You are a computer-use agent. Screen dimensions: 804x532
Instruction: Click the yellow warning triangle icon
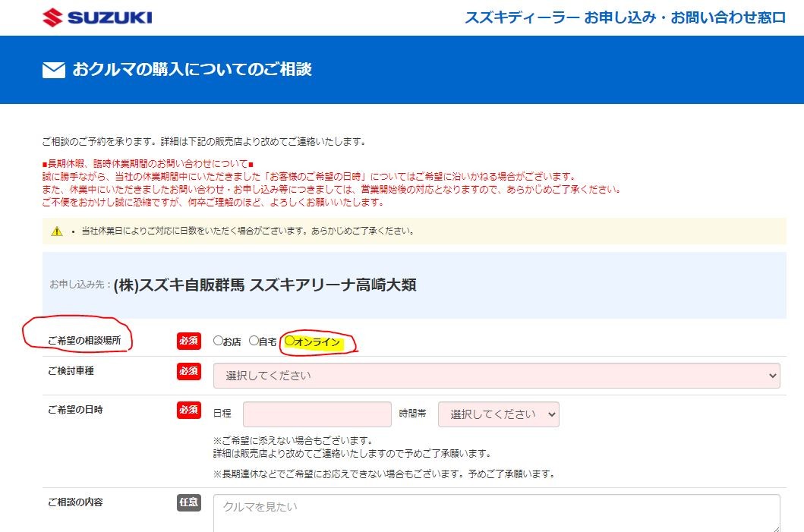(57, 231)
